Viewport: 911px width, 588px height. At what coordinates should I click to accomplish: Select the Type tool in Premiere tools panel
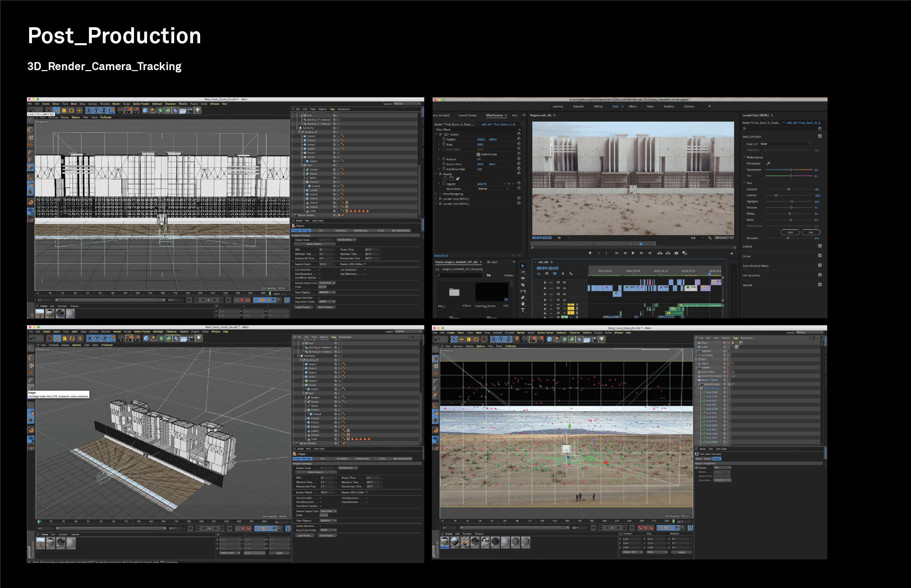coord(523,310)
